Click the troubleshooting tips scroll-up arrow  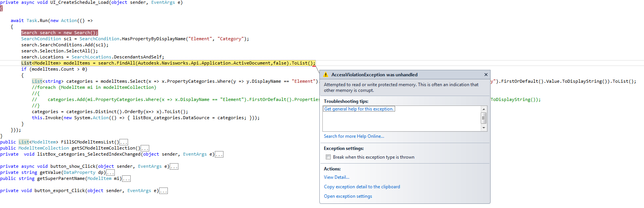(x=483, y=109)
